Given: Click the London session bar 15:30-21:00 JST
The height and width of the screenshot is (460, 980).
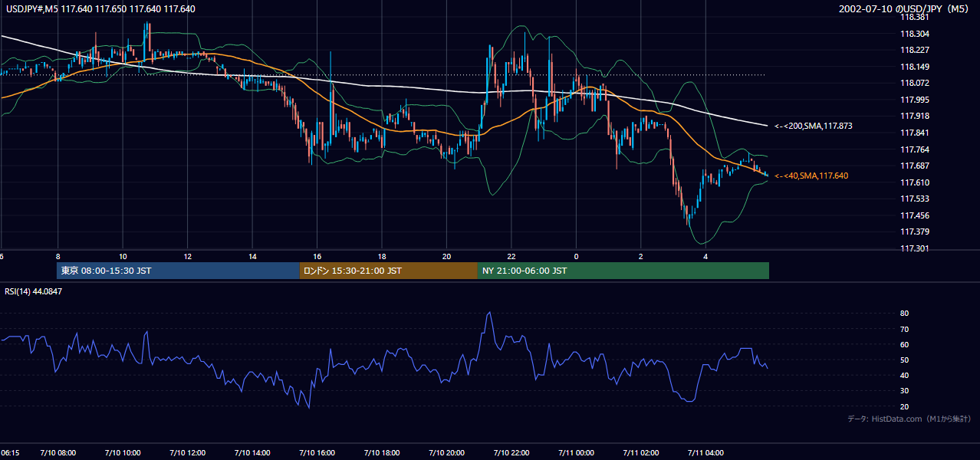Looking at the screenshot, I should (388, 271).
